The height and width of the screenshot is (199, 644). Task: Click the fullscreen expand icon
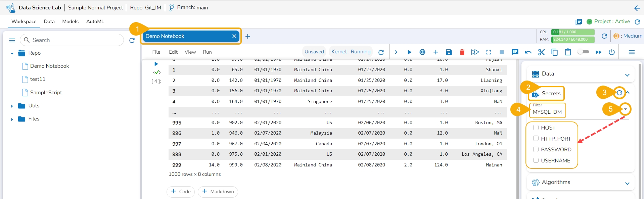pos(489,52)
